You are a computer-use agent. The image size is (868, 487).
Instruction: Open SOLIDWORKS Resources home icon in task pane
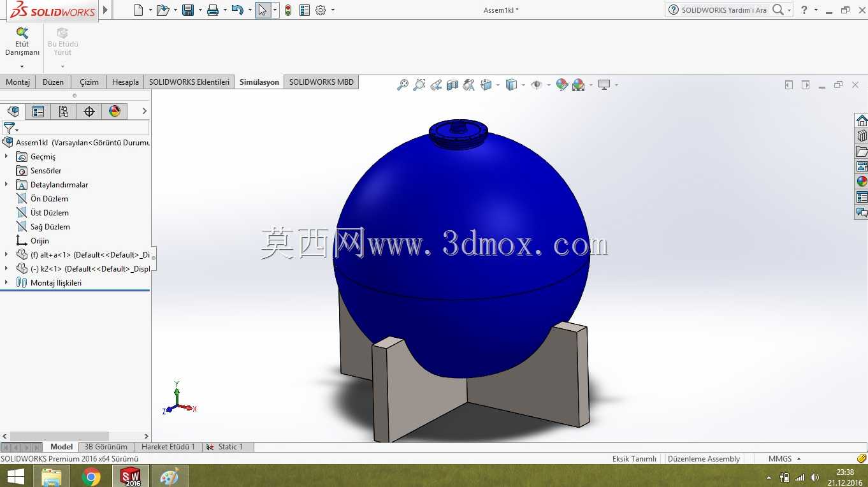tap(862, 120)
